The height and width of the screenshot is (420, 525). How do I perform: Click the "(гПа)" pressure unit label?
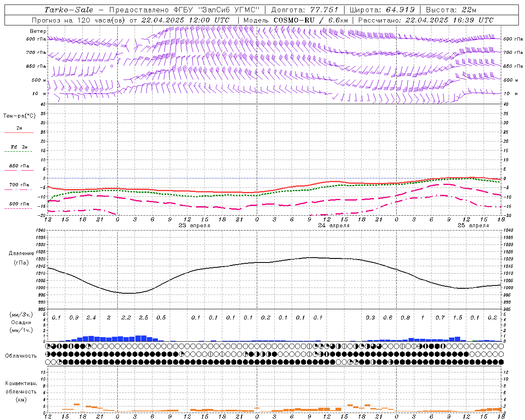(21, 263)
